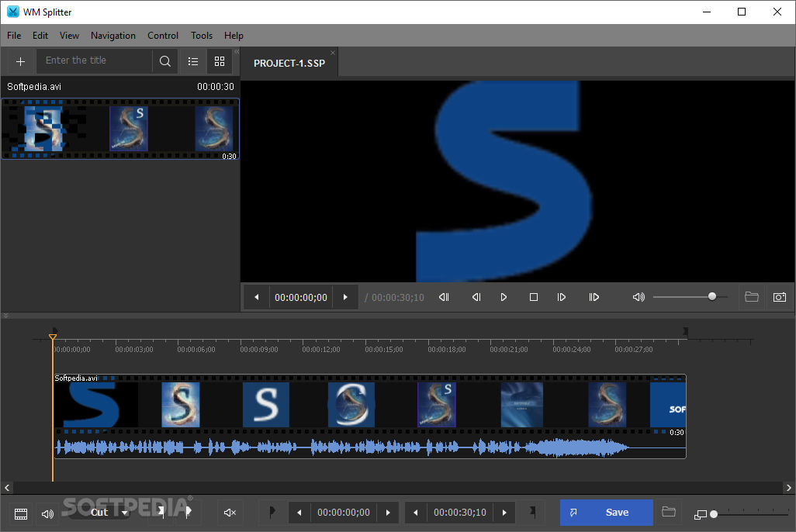Decrease selection end time 00:00:30;10

point(415,513)
